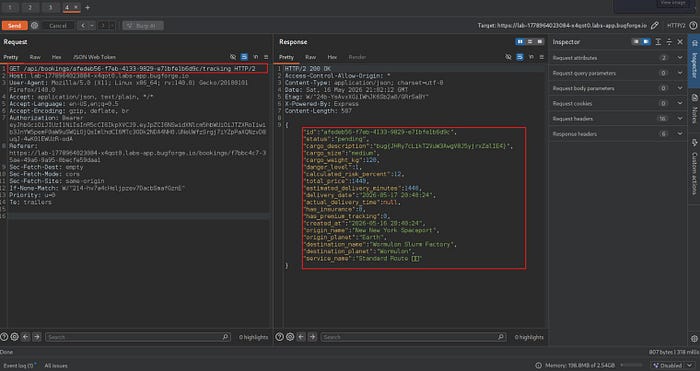Open request editor hamburger menu
The image size is (700, 371).
[266, 57]
